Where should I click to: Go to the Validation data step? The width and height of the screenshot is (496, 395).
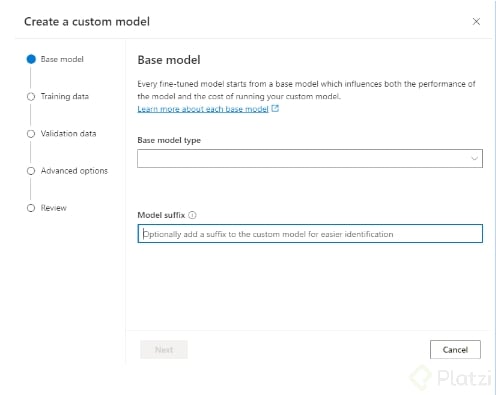click(x=68, y=134)
